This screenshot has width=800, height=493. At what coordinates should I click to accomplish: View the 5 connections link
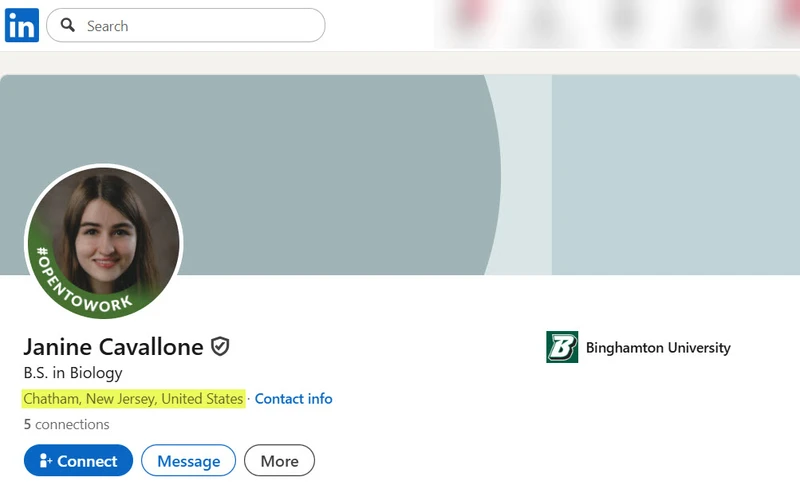pyautogui.click(x=66, y=424)
